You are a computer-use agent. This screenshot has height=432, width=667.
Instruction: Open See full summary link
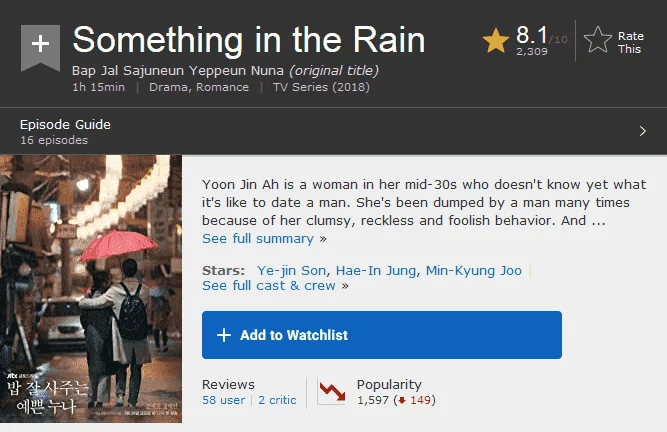coord(258,239)
